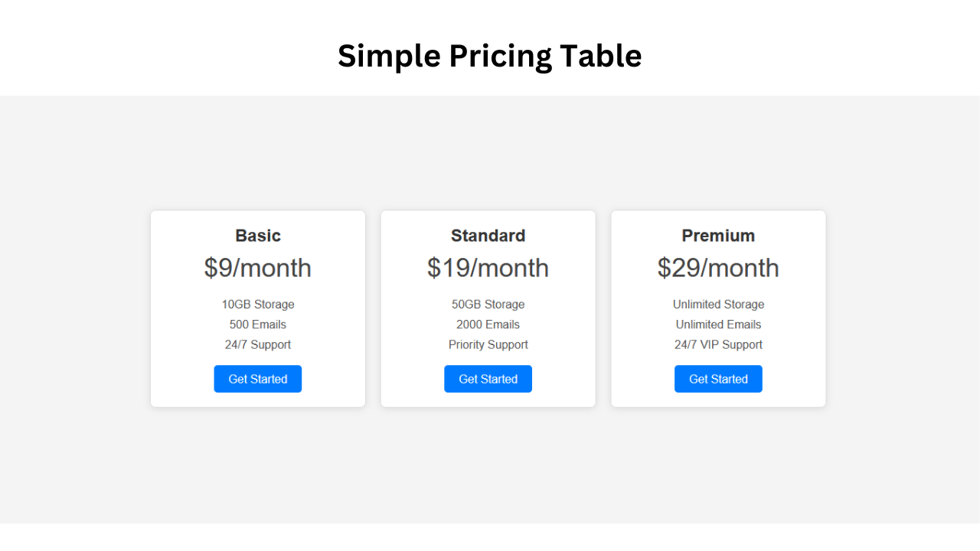
Task: Select the Standard plan heading
Action: click(488, 236)
